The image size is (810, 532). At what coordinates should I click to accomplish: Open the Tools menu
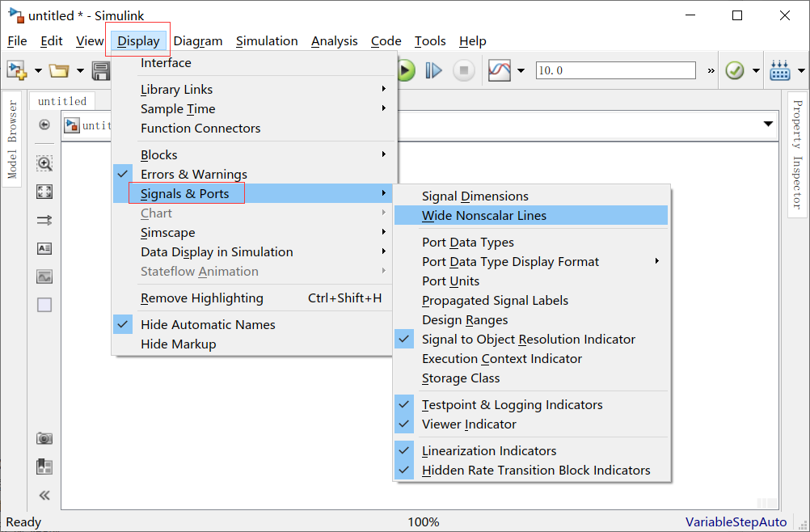(x=430, y=40)
